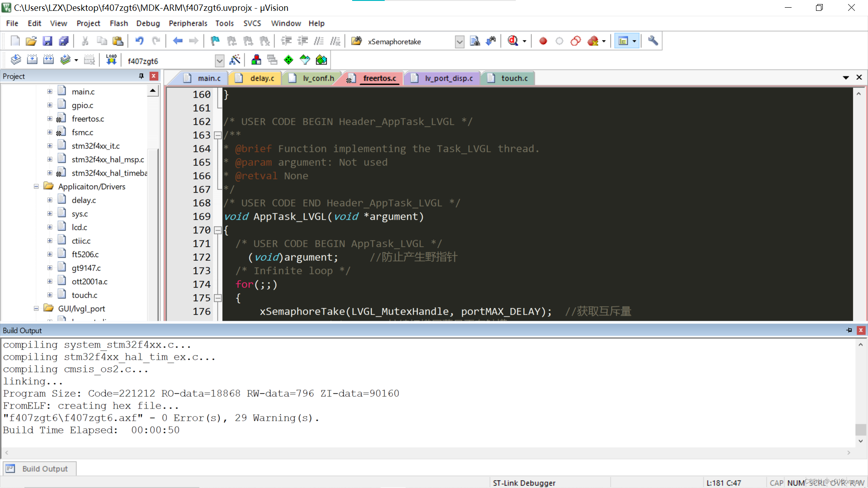Screen dimensions: 868x488
Task: Open Options for Target with wand icon
Action: [235, 59]
